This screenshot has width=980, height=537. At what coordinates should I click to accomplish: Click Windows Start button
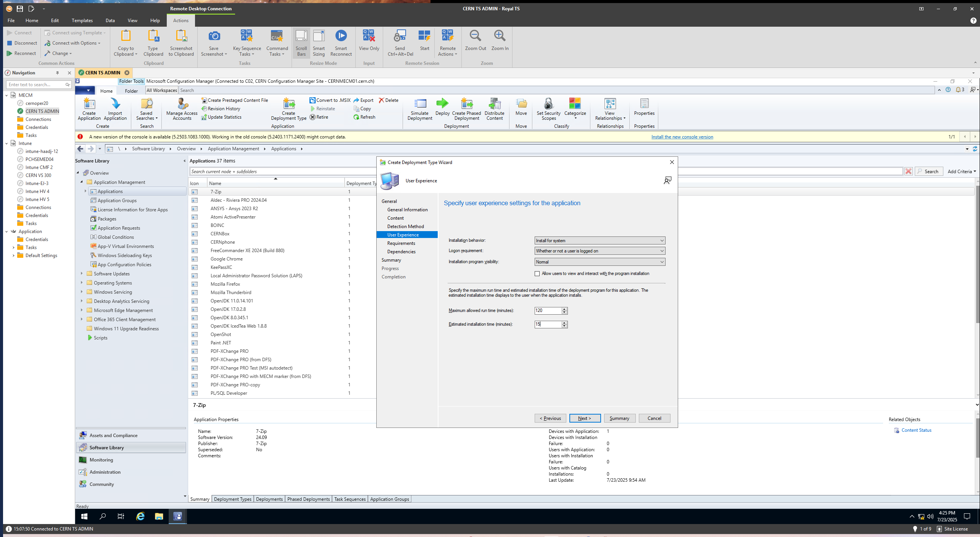(x=84, y=516)
